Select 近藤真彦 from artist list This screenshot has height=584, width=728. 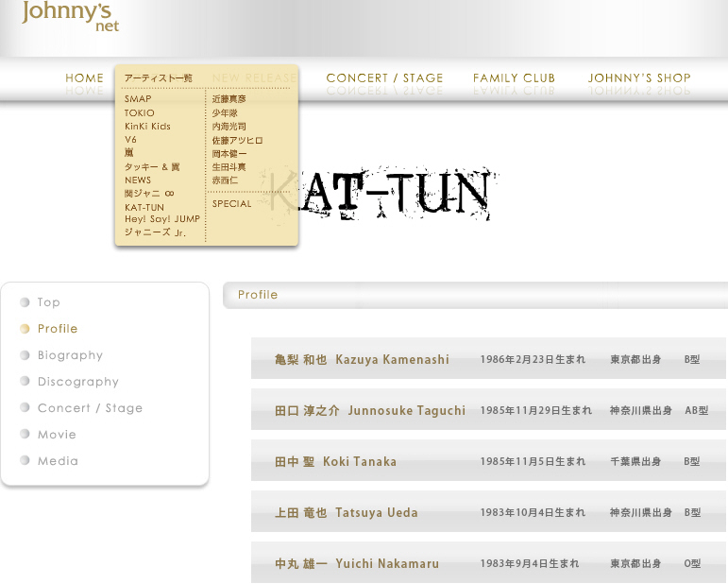click(229, 99)
